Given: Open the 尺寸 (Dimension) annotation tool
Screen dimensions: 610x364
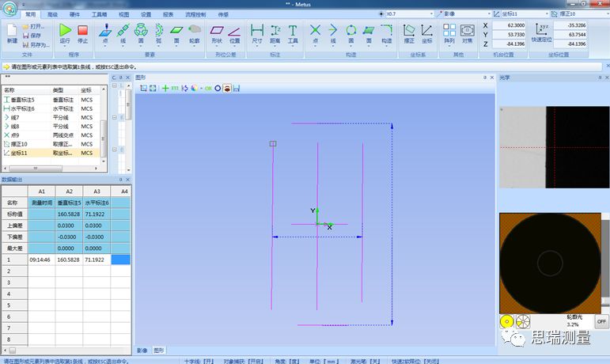Looking at the screenshot, I should coord(256,32).
